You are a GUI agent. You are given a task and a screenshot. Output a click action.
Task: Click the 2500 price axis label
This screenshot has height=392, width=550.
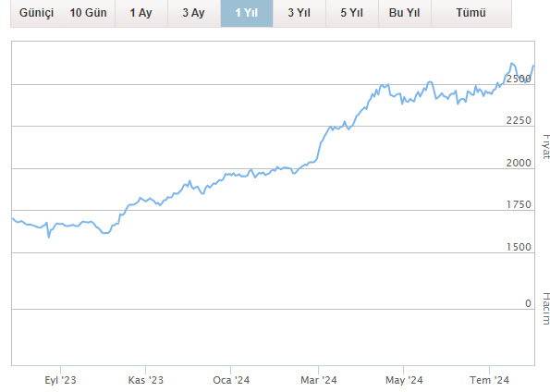point(519,79)
